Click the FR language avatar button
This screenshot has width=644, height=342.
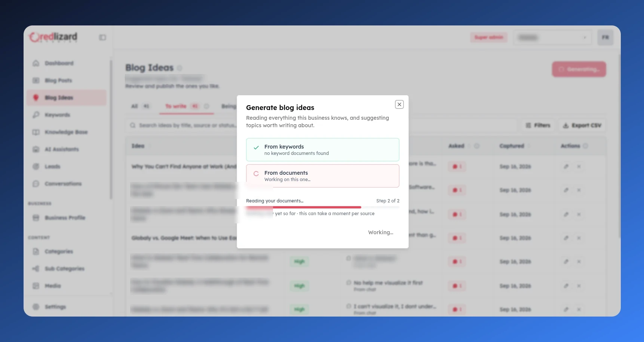pyautogui.click(x=605, y=37)
